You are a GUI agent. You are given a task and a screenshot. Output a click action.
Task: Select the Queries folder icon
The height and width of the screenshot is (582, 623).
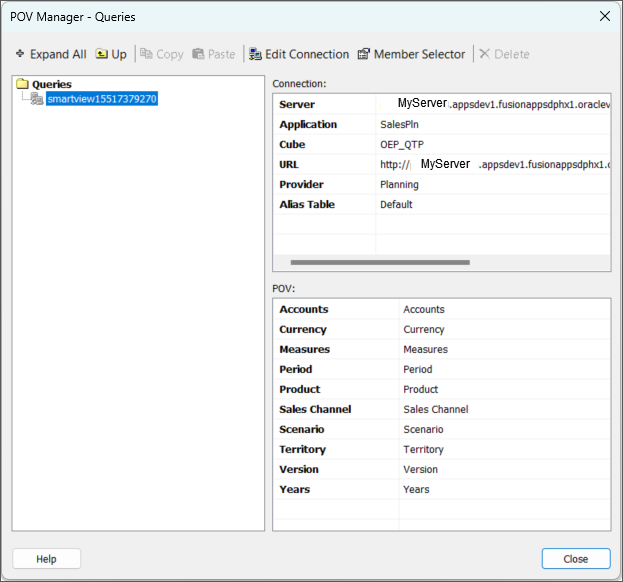point(23,84)
